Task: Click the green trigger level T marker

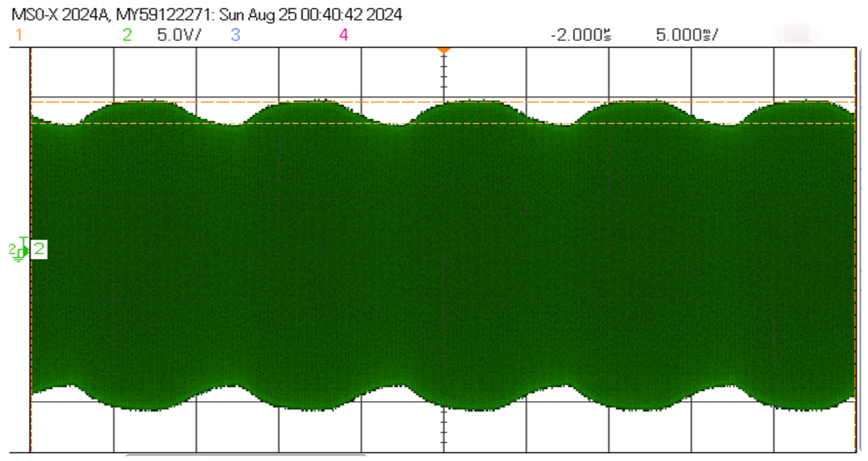Action: click(23, 240)
